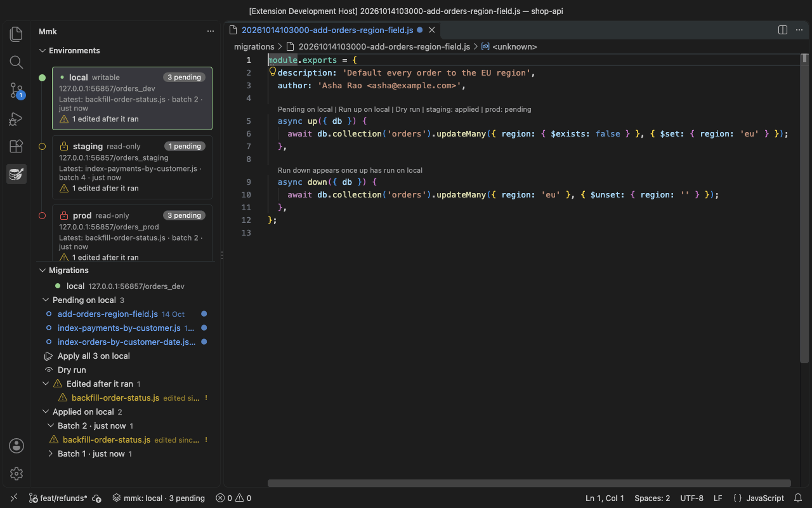Collapse the Migrations section

click(43, 271)
